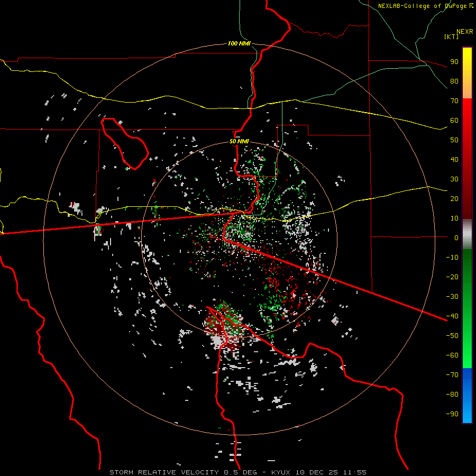Pick the gray zero band of the color bar
This screenshot has width=476, height=476.
pyautogui.click(x=467, y=234)
